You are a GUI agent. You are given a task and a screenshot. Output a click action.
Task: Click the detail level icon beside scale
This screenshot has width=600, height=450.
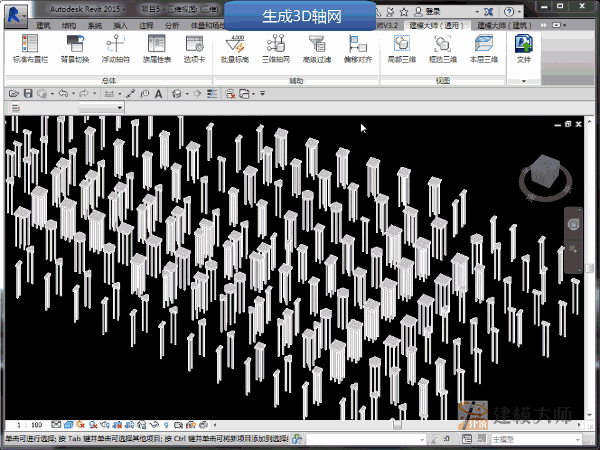(56, 425)
